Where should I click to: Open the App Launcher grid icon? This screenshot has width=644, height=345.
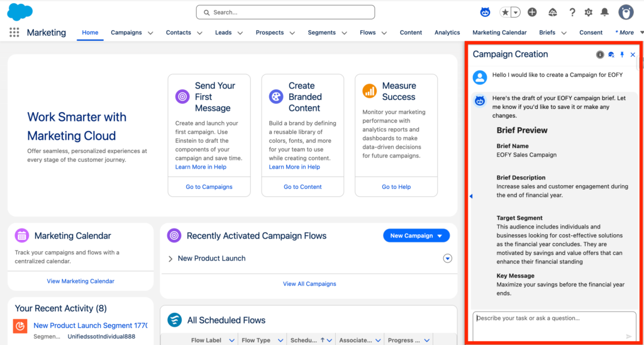pos(14,33)
